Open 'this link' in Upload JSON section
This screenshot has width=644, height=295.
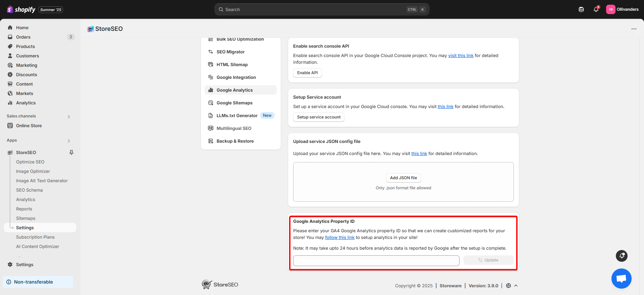coord(419,154)
